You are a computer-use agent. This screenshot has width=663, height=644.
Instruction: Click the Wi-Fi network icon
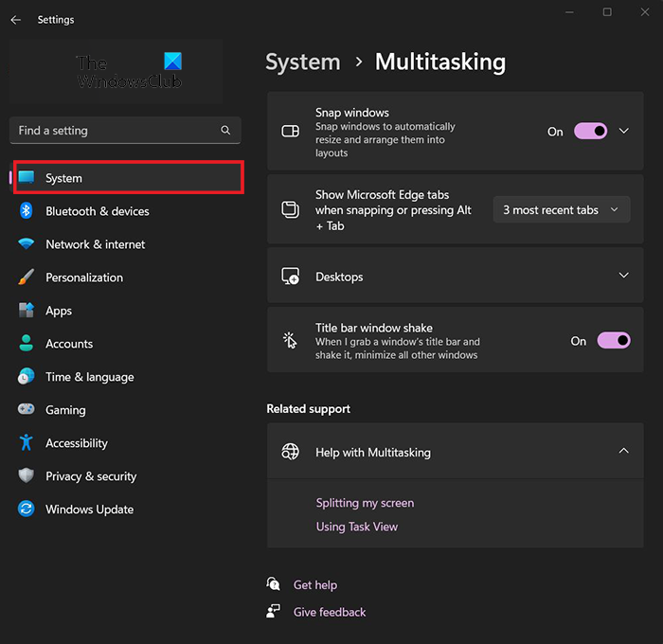click(27, 243)
